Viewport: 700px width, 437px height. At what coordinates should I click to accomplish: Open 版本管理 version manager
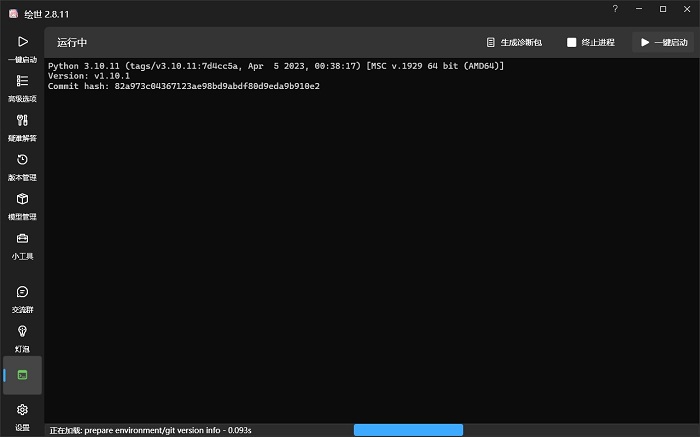(x=22, y=165)
